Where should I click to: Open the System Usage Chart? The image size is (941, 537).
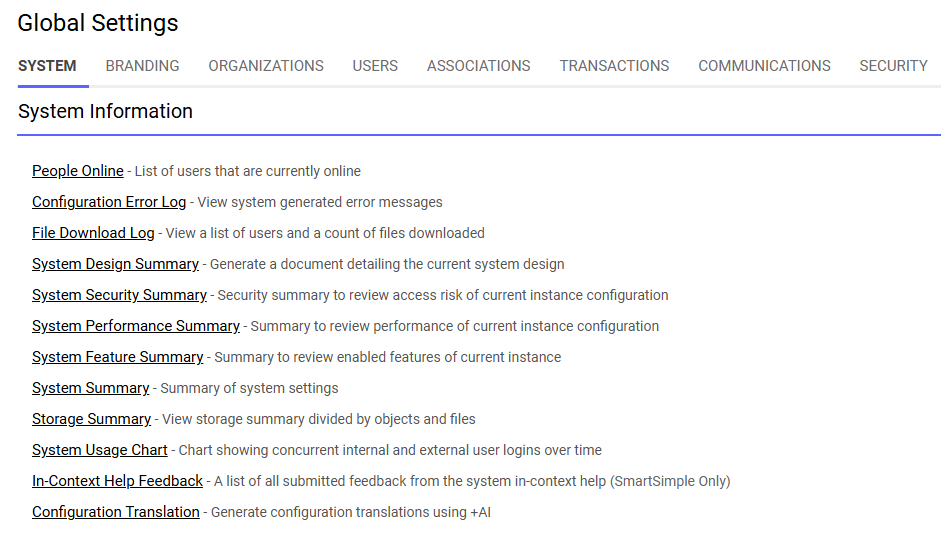100,450
